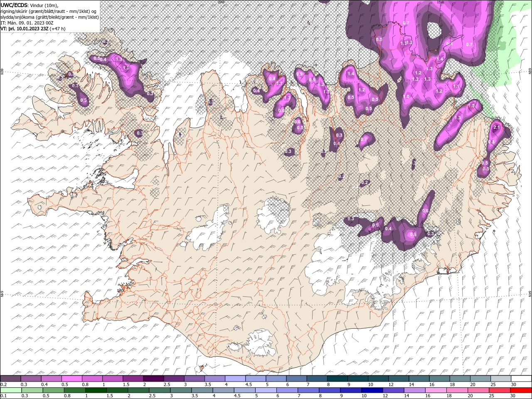
Task: Select lower legend swatch between 3 and 3.5
Action: (x=181, y=390)
